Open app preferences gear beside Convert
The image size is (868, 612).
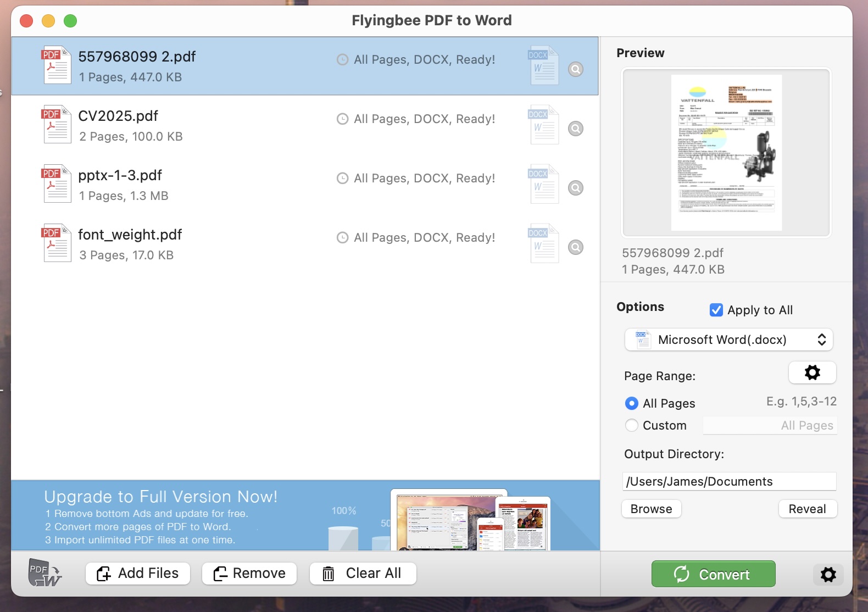[828, 575]
